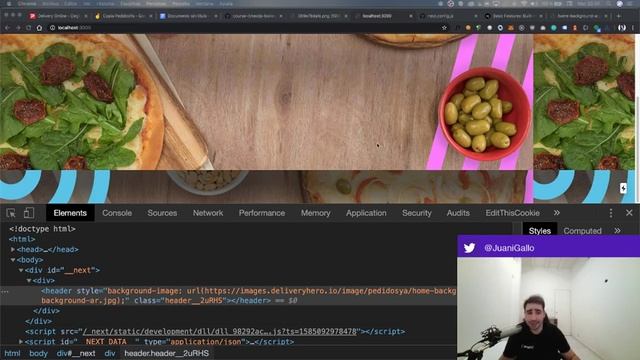Click the Twitter bird icon overlay

coord(469,248)
